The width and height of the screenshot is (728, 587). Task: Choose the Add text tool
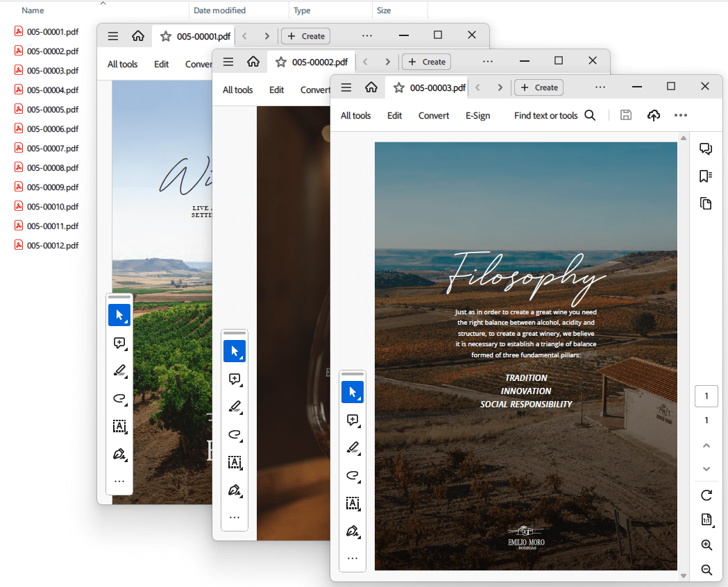click(x=353, y=504)
